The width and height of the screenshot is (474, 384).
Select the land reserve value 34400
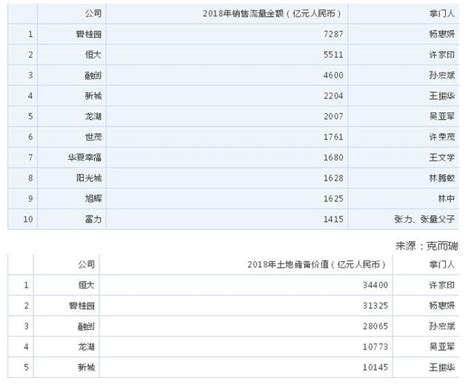375,285
